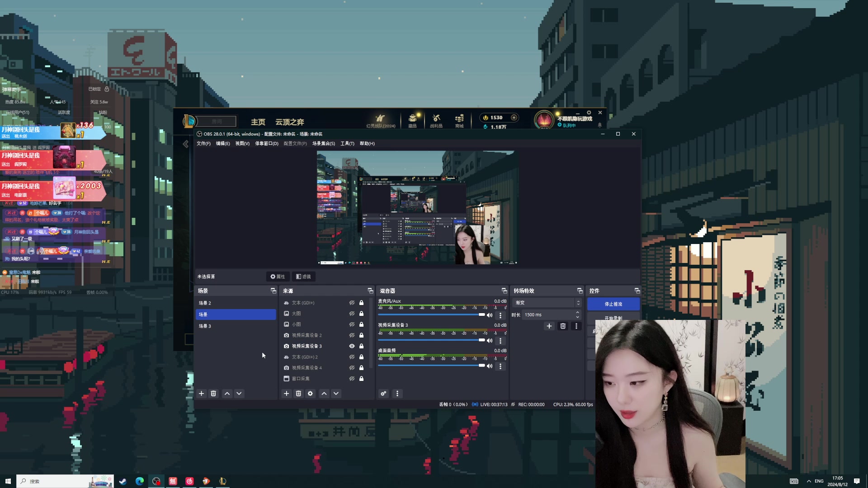Open Steam from the Windows taskbar
Viewport: 868px width, 488px height.
tap(123, 481)
